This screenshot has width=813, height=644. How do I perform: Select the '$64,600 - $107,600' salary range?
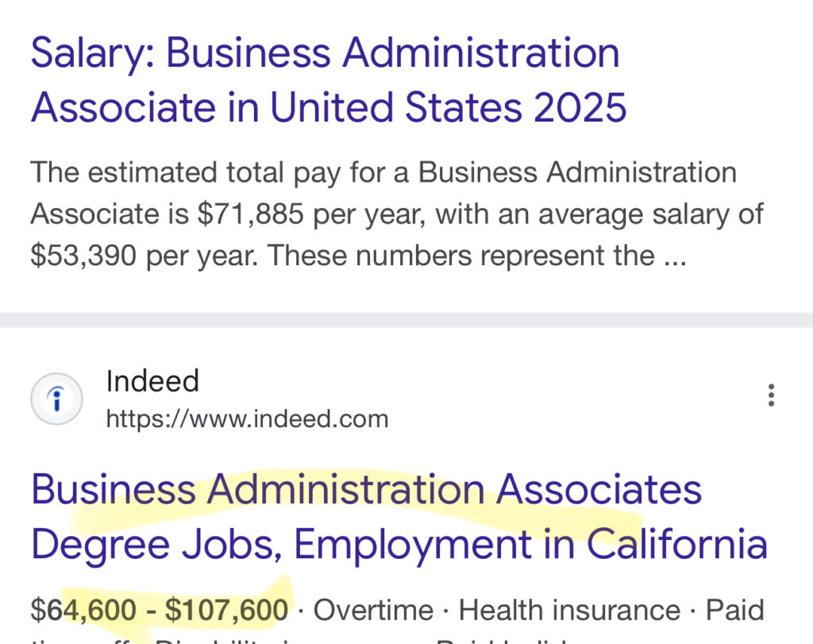pyautogui.click(x=159, y=610)
